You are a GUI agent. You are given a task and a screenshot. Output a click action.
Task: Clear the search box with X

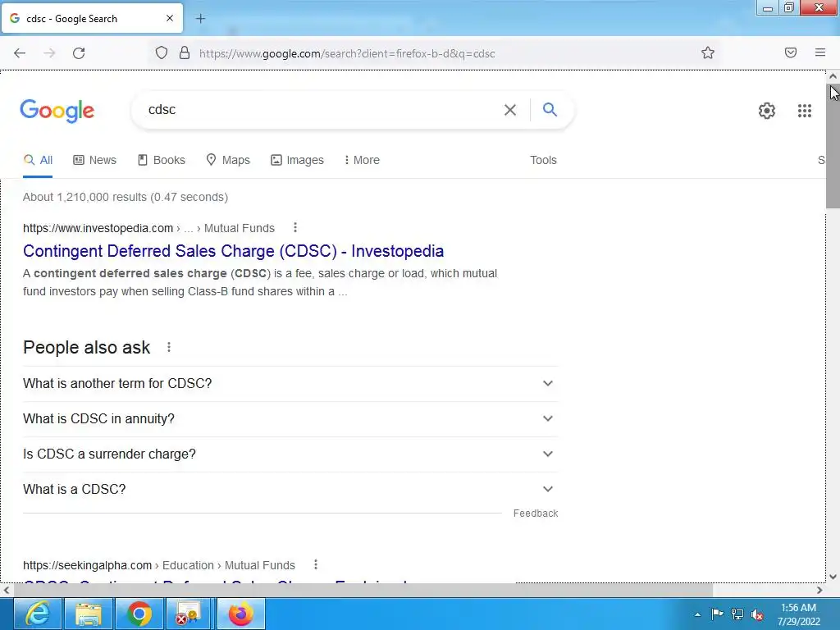point(510,110)
